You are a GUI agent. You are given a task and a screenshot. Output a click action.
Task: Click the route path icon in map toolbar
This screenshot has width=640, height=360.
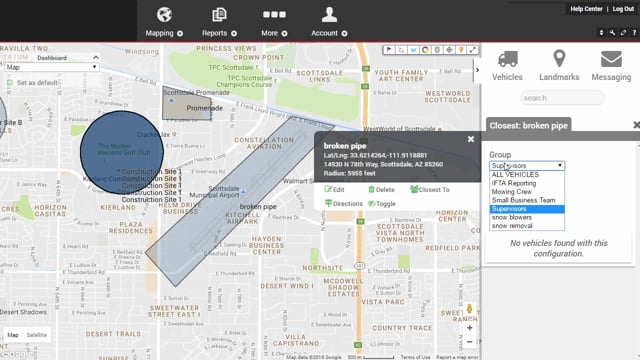click(x=401, y=50)
